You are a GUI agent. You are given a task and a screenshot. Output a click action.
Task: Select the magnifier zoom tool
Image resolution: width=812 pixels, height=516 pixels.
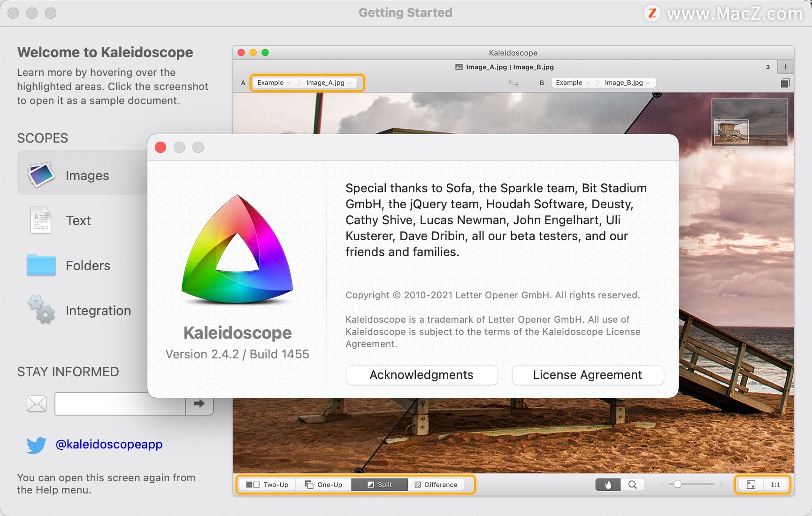click(x=633, y=485)
